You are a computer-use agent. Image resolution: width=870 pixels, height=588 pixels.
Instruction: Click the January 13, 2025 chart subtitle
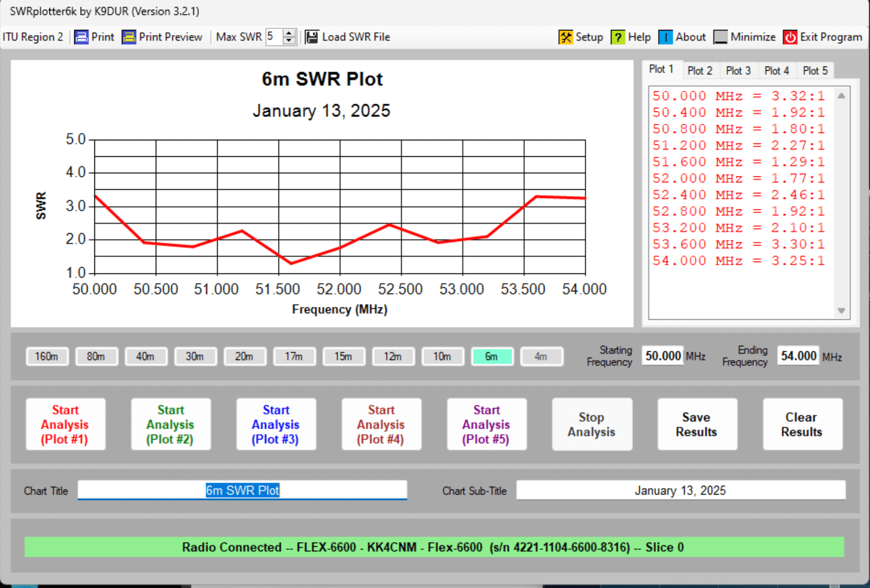click(x=321, y=110)
